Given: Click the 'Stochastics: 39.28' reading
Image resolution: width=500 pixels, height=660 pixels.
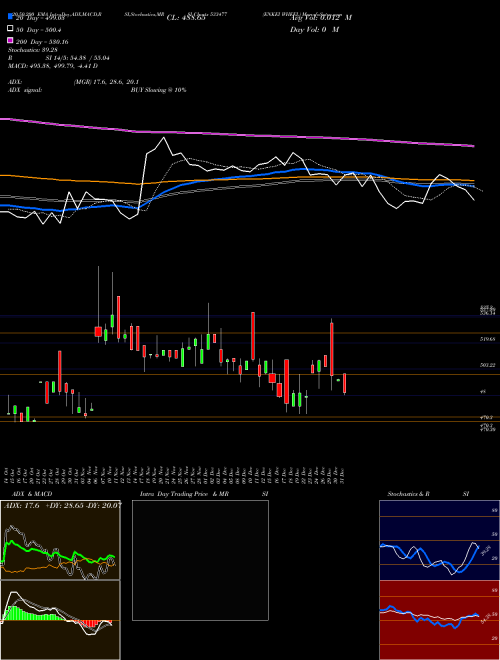Looking at the screenshot, I should point(31,50).
